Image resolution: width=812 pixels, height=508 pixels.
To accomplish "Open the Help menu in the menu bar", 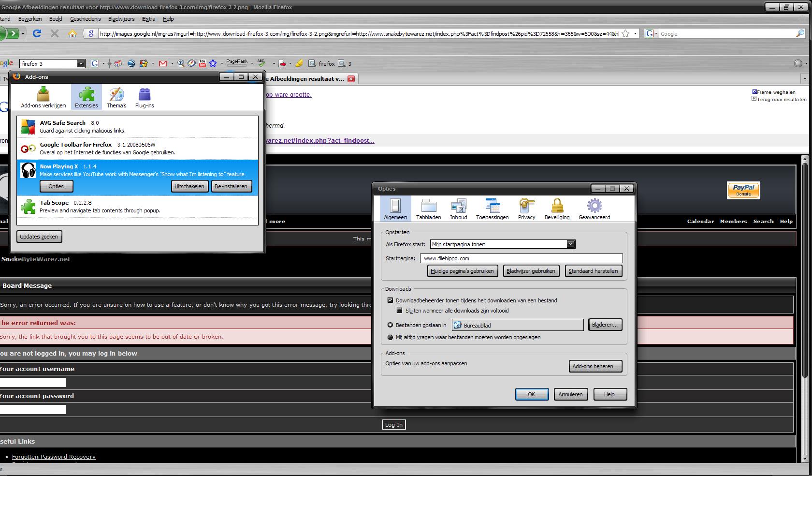I will [x=168, y=19].
